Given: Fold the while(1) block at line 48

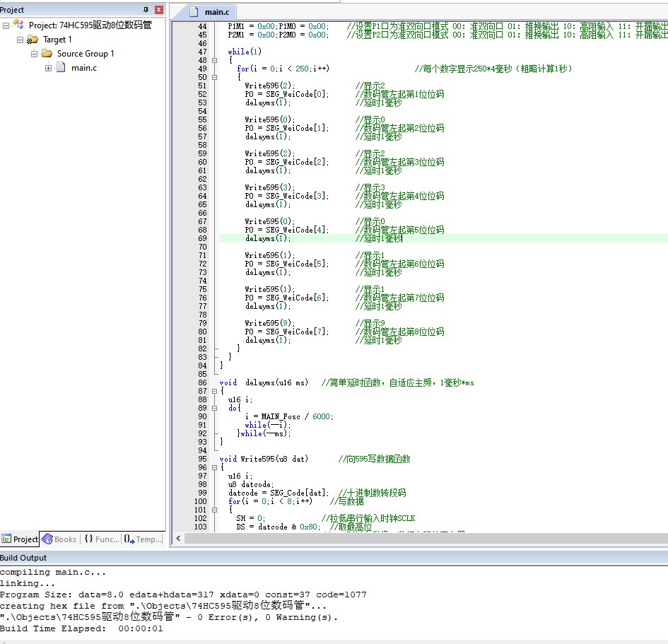Looking at the screenshot, I should [x=214, y=60].
